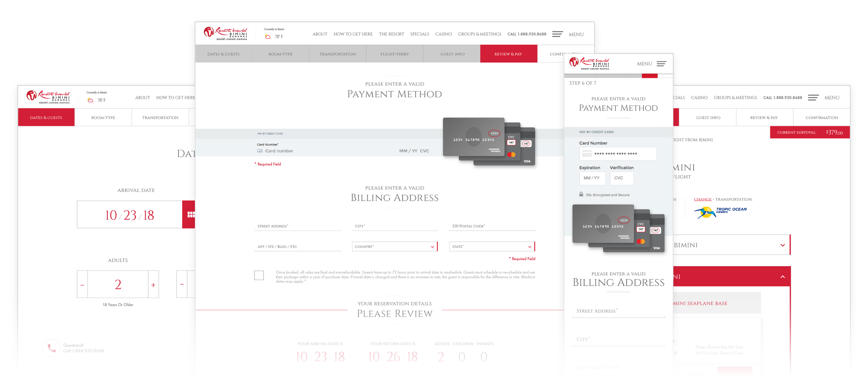The height and width of the screenshot is (377, 868).
Task: Click the Street Address field in desktop form
Action: (x=297, y=226)
